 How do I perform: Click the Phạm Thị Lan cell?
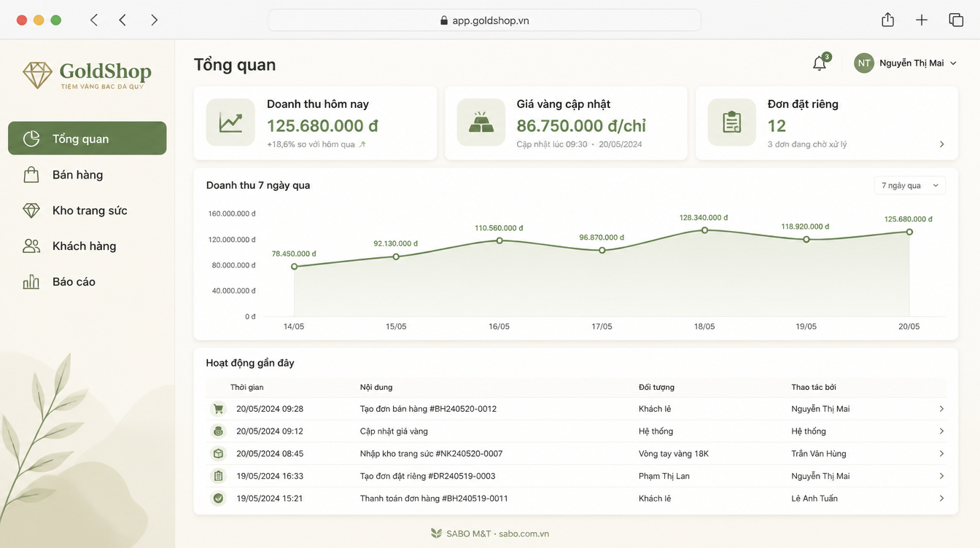pos(664,477)
